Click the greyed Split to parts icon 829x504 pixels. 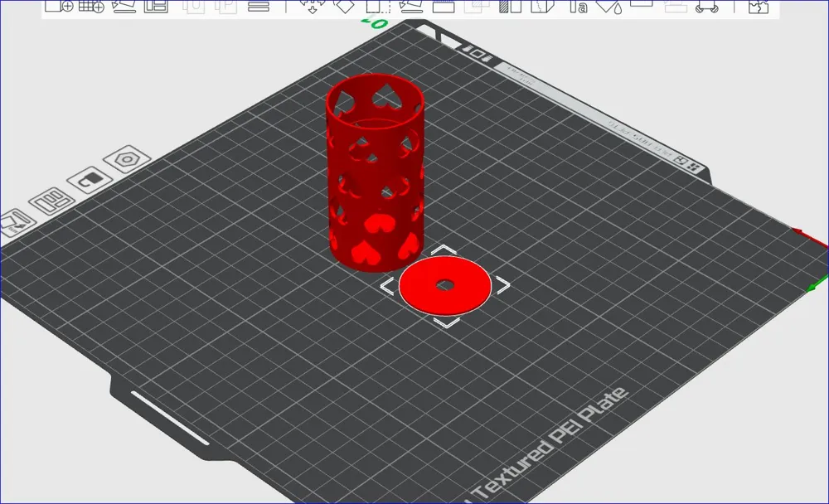(x=225, y=7)
